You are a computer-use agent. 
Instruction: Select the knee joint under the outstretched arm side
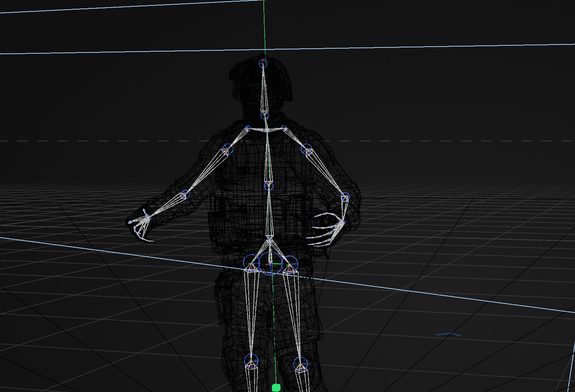252,361
